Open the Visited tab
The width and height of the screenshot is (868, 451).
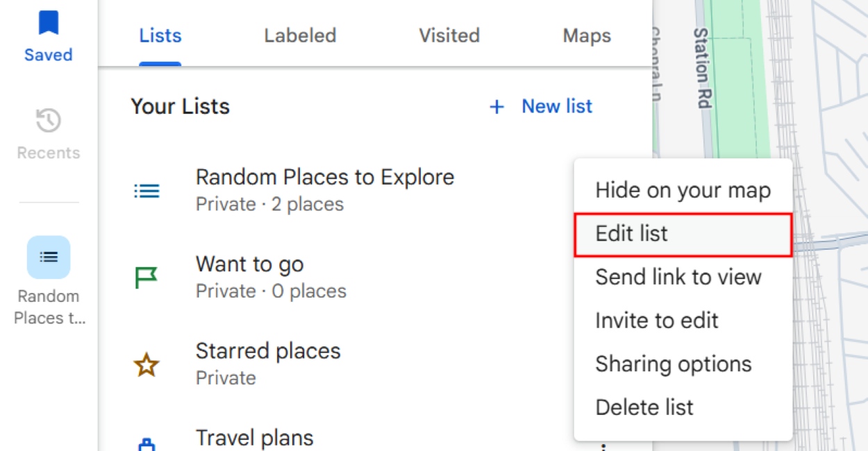point(449,35)
